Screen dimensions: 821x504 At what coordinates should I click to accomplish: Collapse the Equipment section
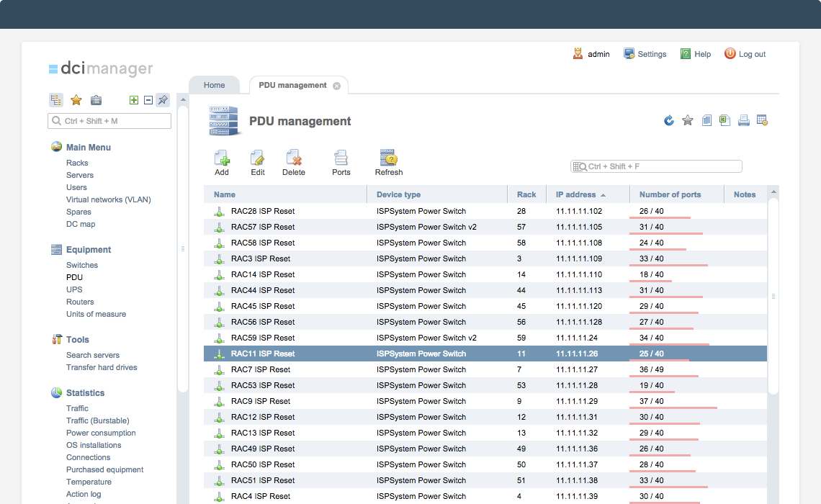89,250
